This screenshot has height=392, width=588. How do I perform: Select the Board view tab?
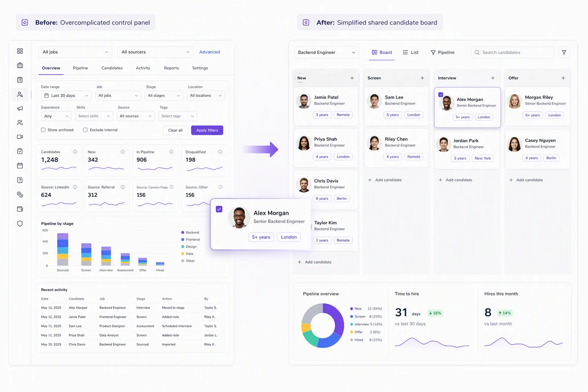[382, 52]
